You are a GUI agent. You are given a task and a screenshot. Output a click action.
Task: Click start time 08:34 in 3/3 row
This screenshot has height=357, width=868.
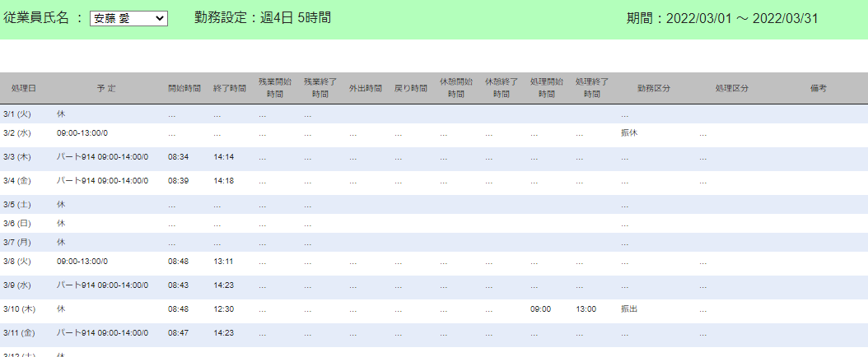[x=179, y=156]
